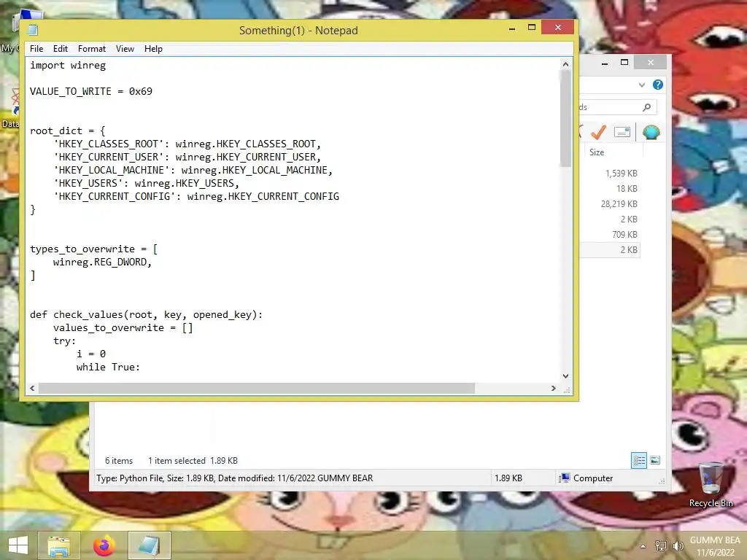Click the vertical scrollbar down arrow in Notepad
Screen dimensions: 747x560
click(x=565, y=376)
